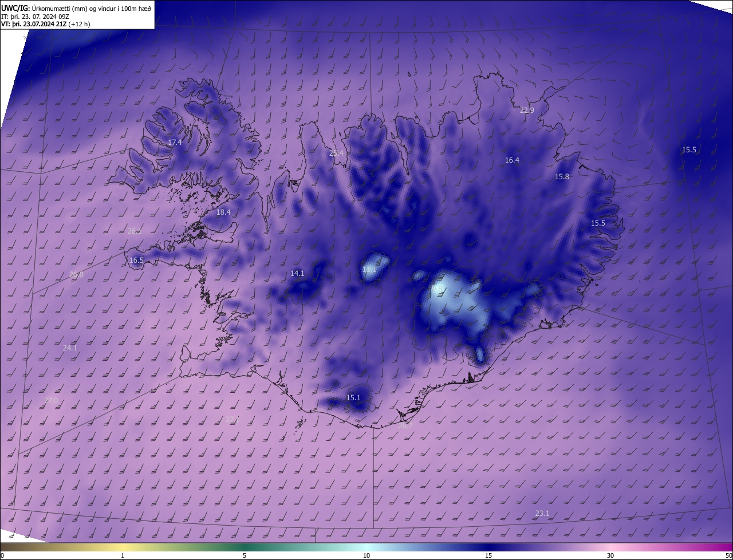Screen dimensions: 733x560
Task: Select the 24.1 value label
Action: [70, 348]
